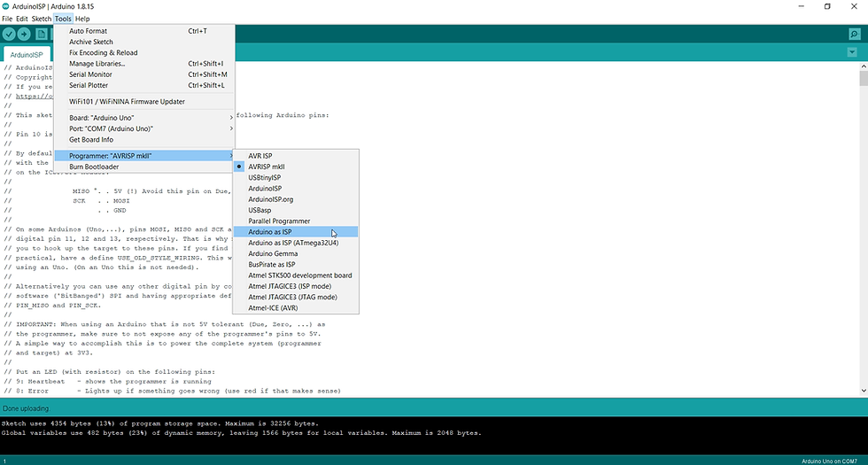Open the Help menu

[x=81, y=19]
